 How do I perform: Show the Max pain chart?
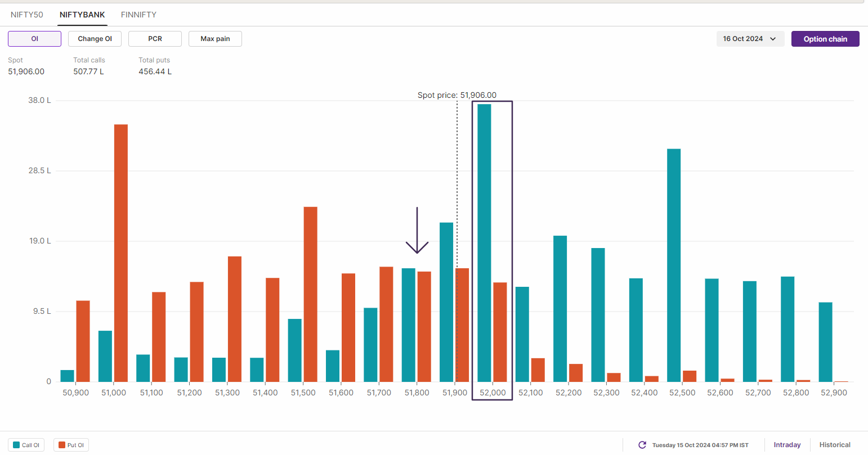click(215, 39)
